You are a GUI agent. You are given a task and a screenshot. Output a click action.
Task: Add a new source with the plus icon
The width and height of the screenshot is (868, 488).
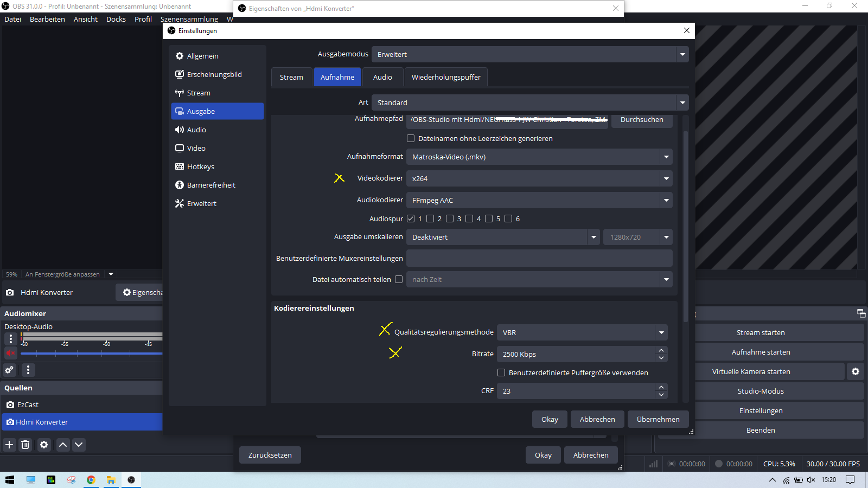(9, 445)
